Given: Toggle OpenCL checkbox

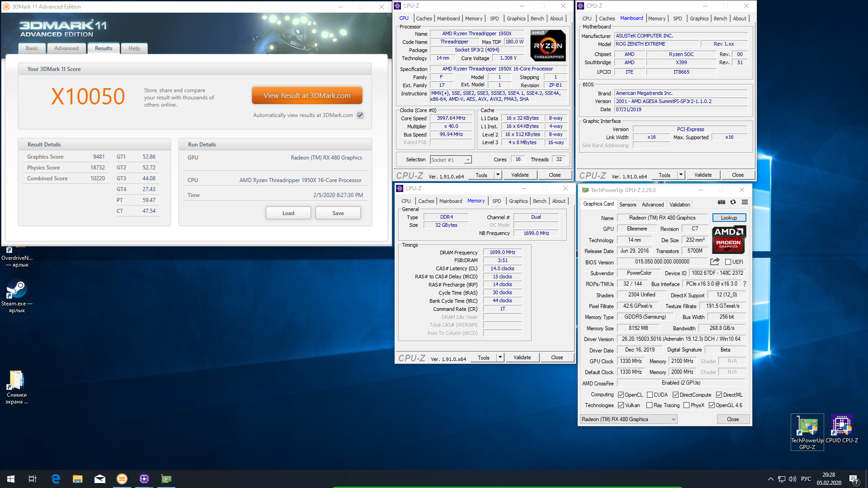Looking at the screenshot, I should click(621, 395).
